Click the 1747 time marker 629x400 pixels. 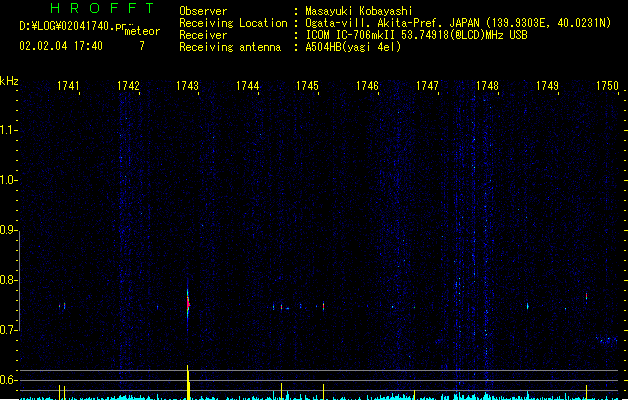point(427,86)
